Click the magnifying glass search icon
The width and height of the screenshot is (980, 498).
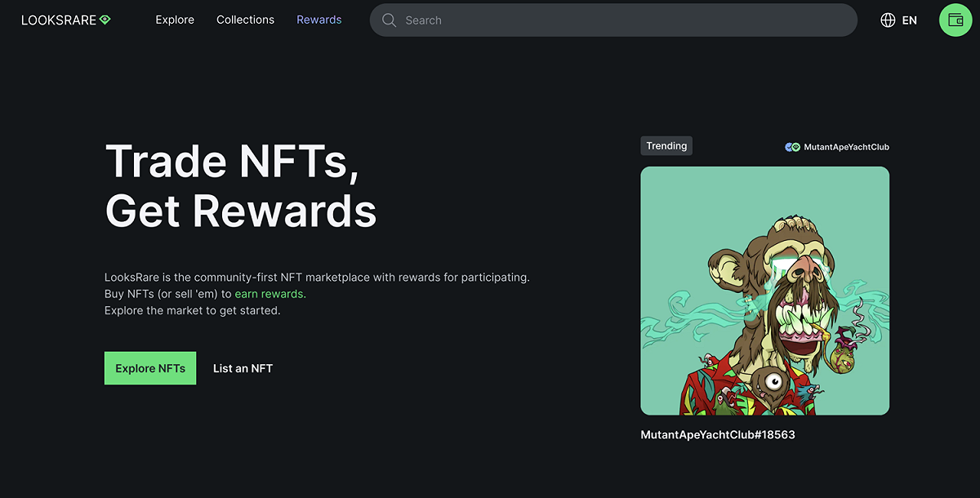tap(390, 20)
